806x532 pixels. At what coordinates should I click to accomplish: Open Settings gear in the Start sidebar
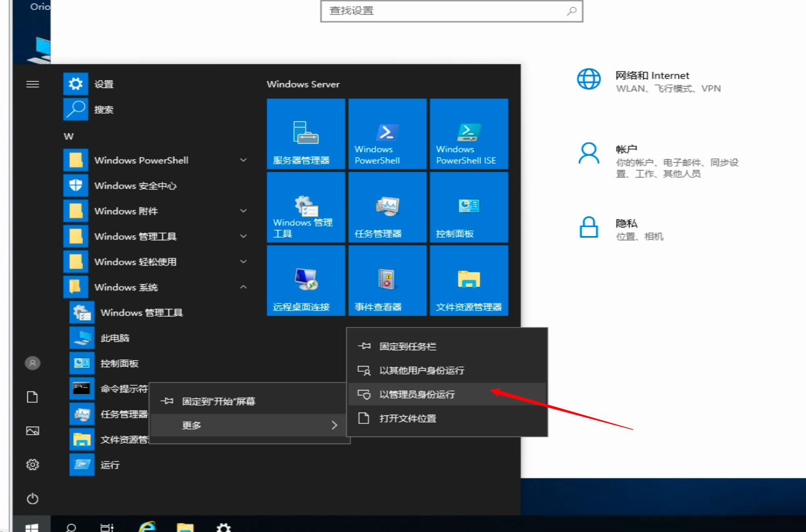click(32, 465)
